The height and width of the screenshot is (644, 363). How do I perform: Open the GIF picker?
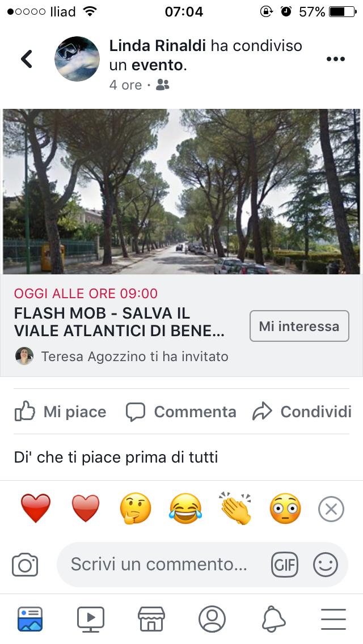pyautogui.click(x=285, y=565)
